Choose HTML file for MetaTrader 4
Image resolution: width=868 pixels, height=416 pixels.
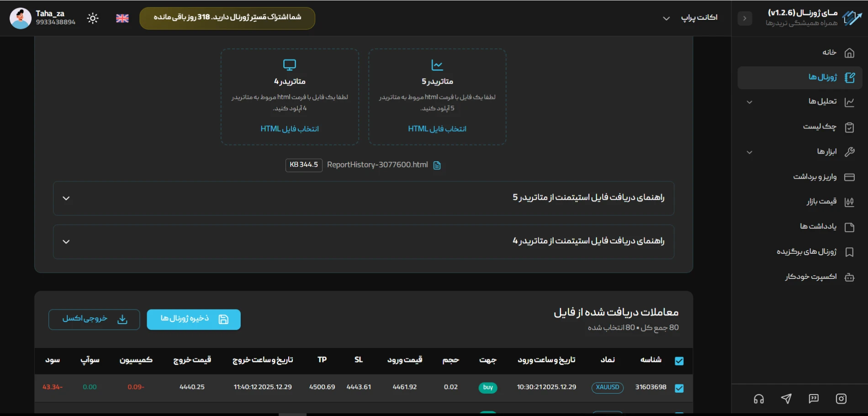290,129
